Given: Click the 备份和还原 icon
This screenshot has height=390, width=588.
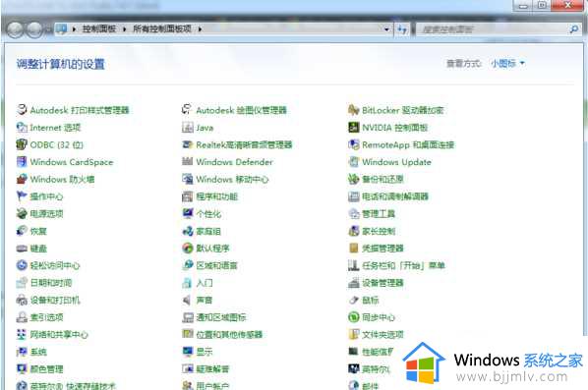Looking at the screenshot, I should pyautogui.click(x=353, y=179).
